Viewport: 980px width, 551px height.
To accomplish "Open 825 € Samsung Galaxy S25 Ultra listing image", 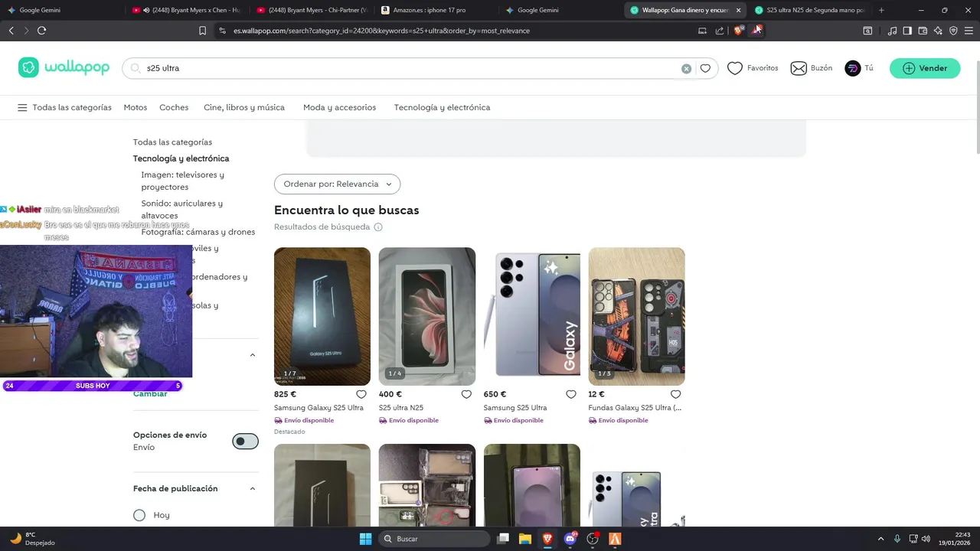I will [322, 316].
